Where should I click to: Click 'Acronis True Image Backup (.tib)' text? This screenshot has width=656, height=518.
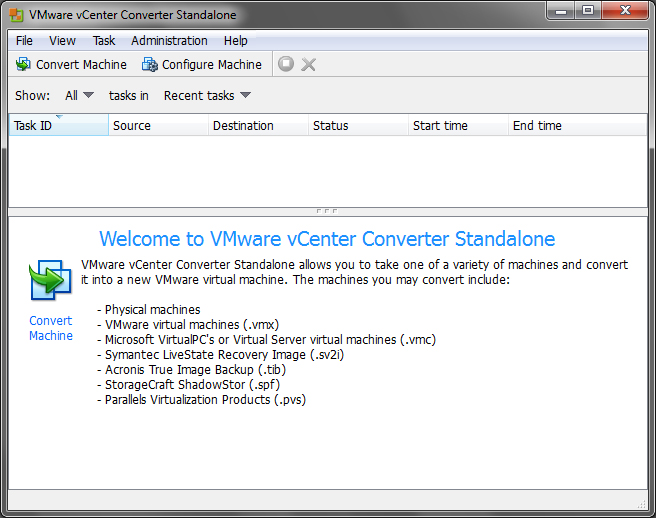point(195,370)
